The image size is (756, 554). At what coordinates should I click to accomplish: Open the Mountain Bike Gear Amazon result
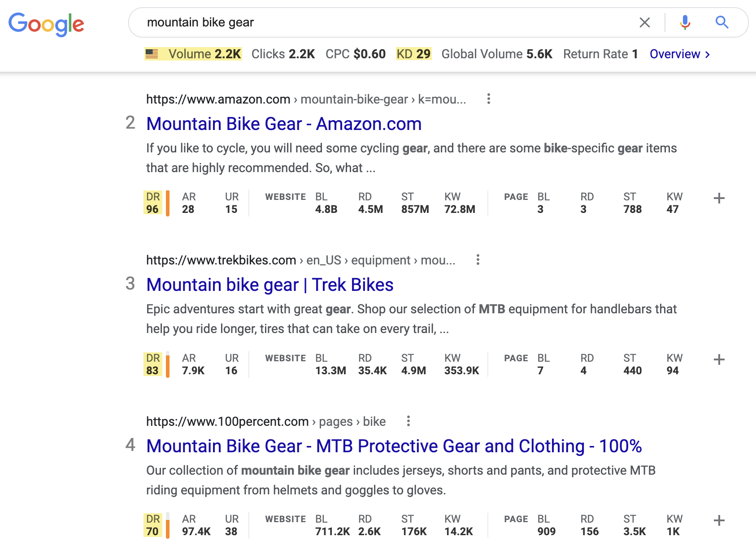point(284,124)
